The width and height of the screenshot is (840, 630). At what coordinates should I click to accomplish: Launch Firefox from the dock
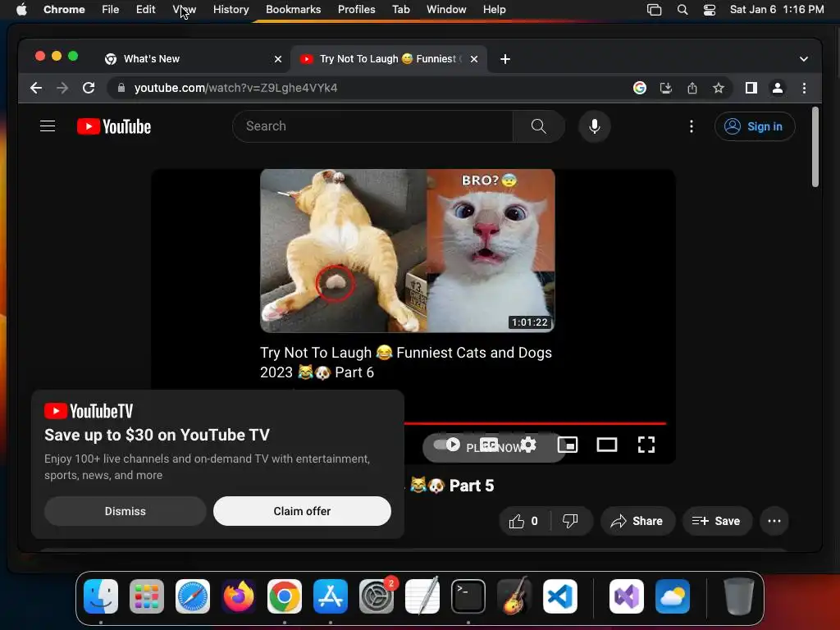239,596
